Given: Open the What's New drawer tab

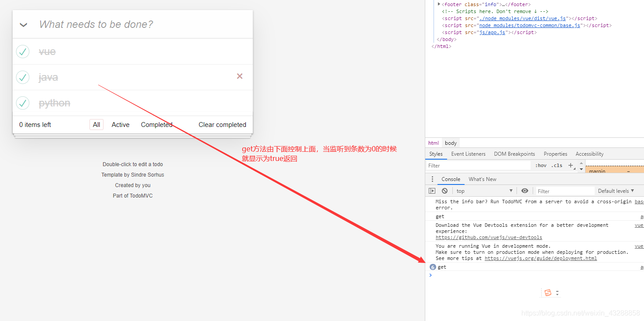Looking at the screenshot, I should tap(482, 179).
